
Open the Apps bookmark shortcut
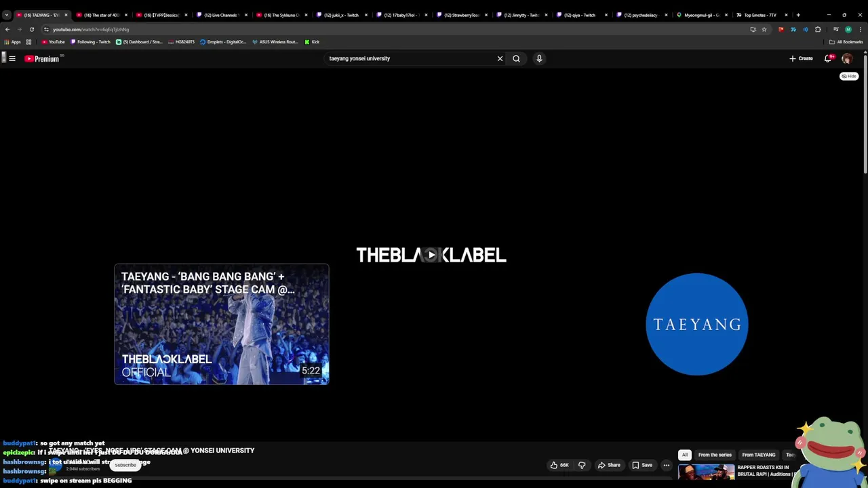pyautogui.click(x=13, y=42)
